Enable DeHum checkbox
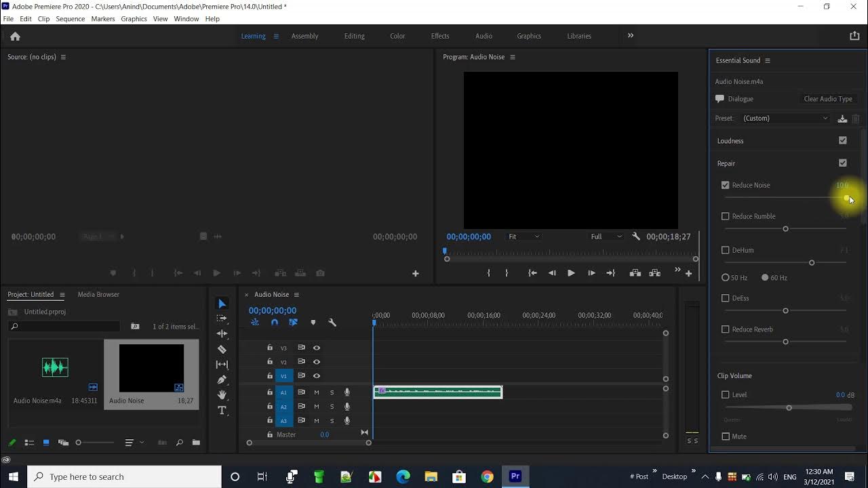The width and height of the screenshot is (868, 488). (x=726, y=250)
